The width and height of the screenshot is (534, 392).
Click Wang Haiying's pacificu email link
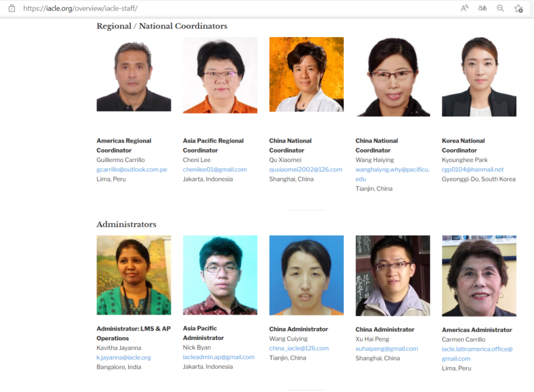tap(392, 174)
